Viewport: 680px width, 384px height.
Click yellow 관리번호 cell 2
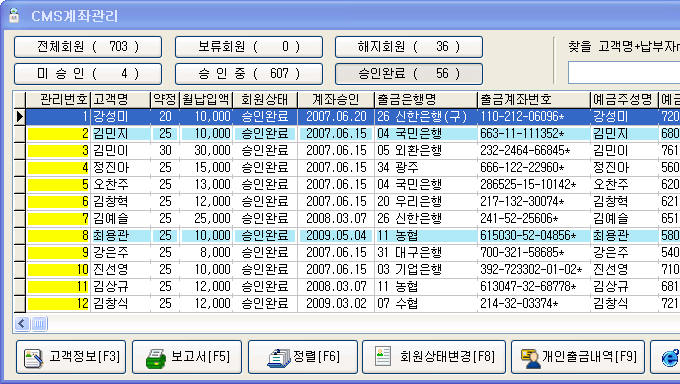(58, 134)
